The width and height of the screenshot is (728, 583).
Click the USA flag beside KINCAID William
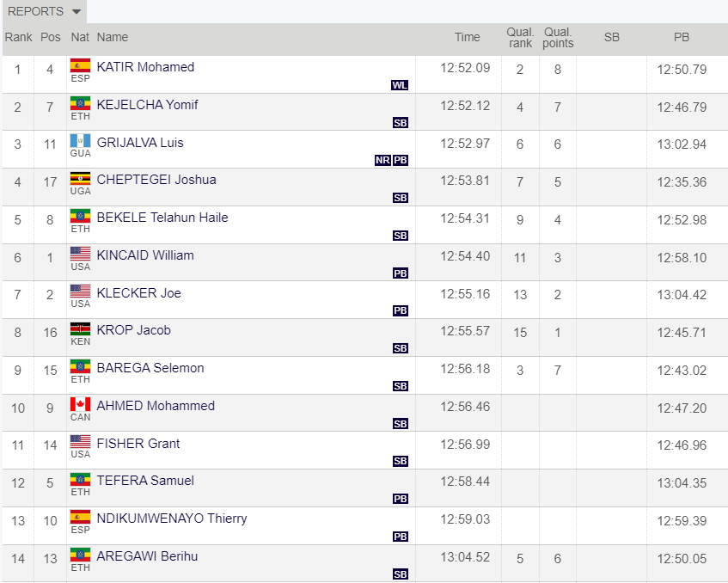tap(80, 254)
